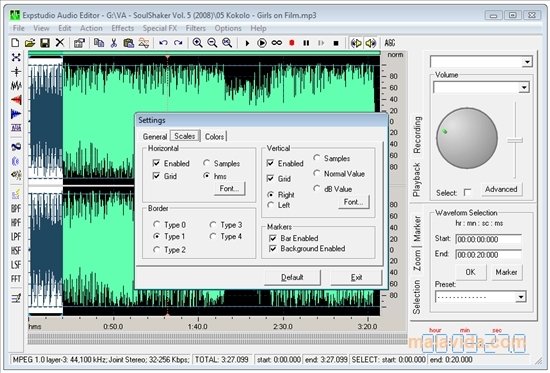Viewport: 550px width, 373px height.
Task: Choose Normal Value vertical scale
Action: click(317, 173)
